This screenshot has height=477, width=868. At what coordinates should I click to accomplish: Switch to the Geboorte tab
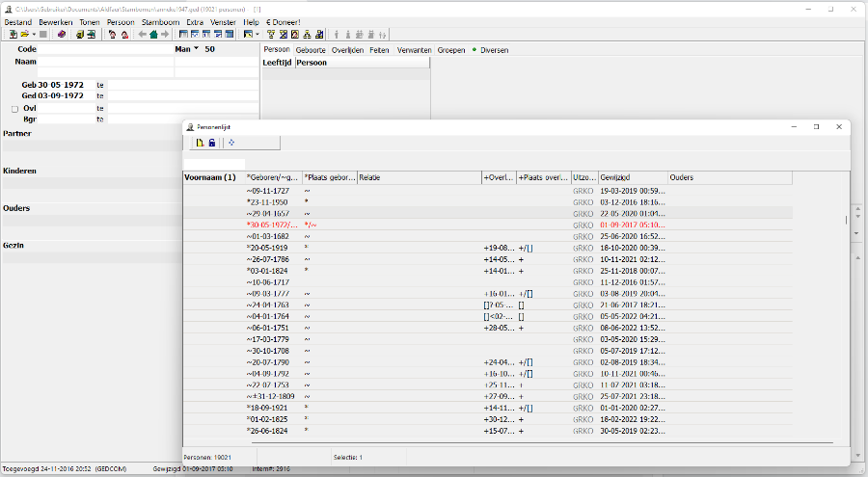311,49
